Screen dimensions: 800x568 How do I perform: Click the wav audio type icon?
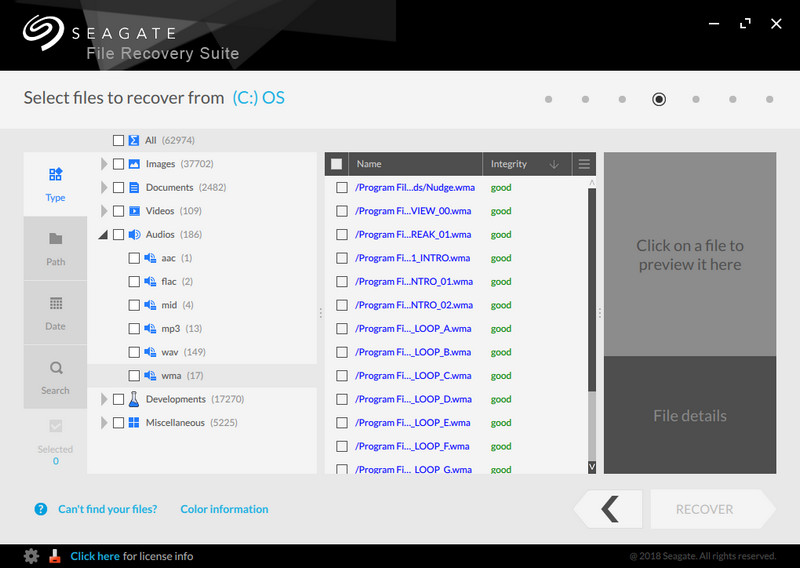[x=150, y=352]
